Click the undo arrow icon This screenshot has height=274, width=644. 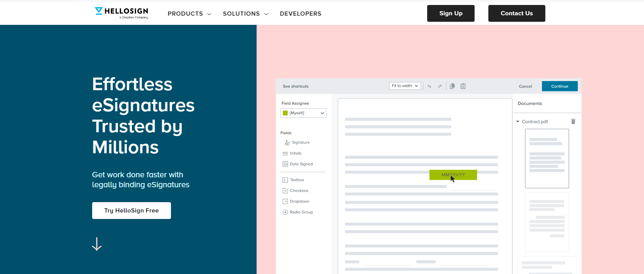pyautogui.click(x=429, y=86)
